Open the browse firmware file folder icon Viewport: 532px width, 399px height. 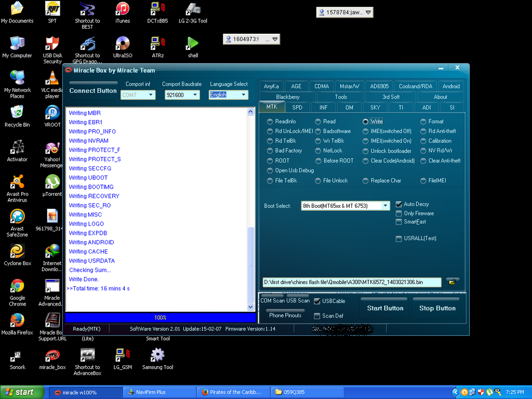[452, 282]
